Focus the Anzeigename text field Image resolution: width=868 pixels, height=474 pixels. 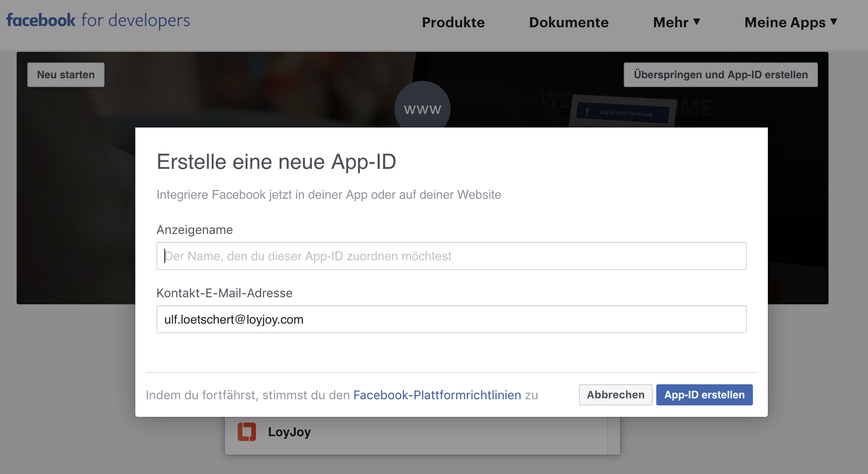pyautogui.click(x=451, y=256)
